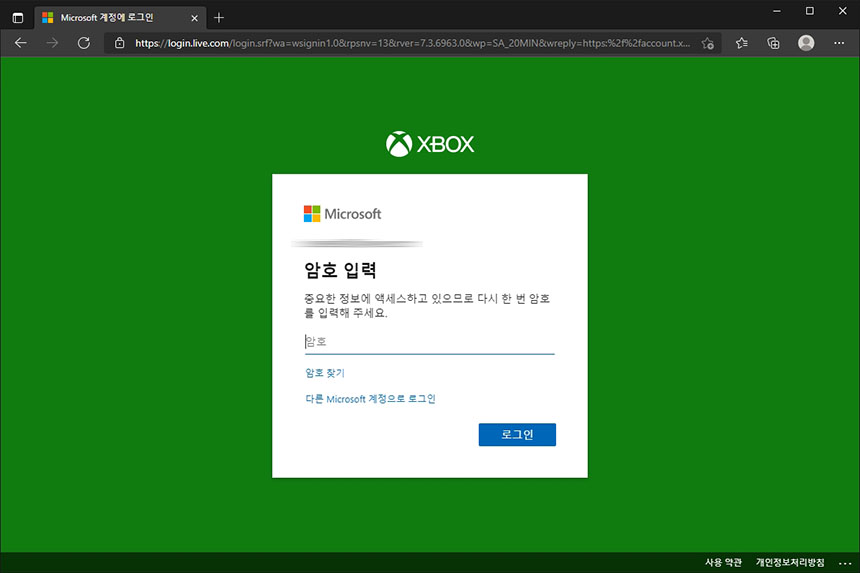Open browser Settings and more menu
This screenshot has height=573, width=860.
(839, 43)
